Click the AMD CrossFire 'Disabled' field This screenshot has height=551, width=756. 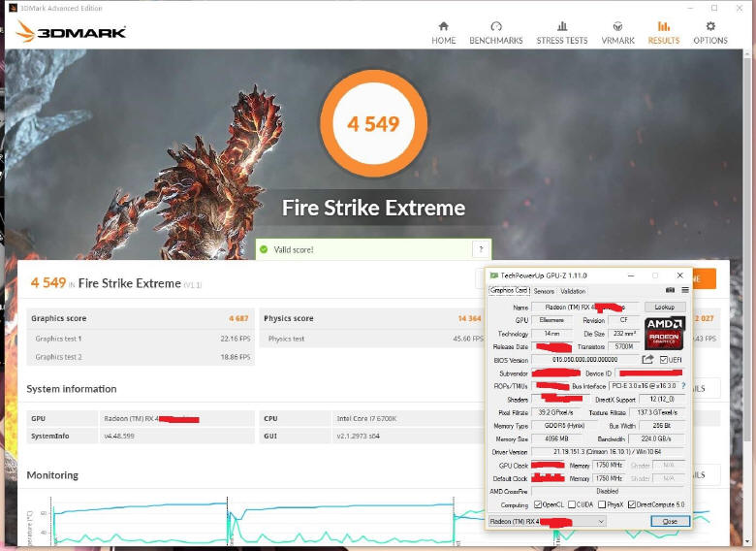pos(608,491)
